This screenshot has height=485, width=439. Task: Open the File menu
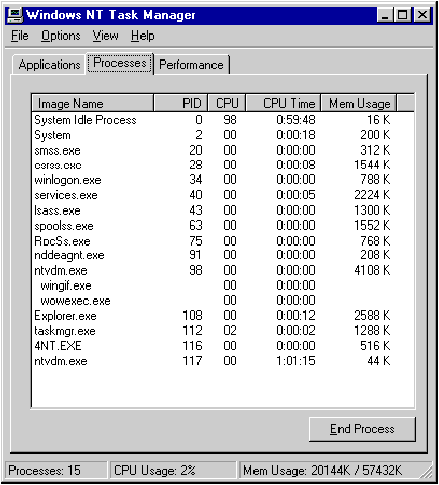click(20, 36)
